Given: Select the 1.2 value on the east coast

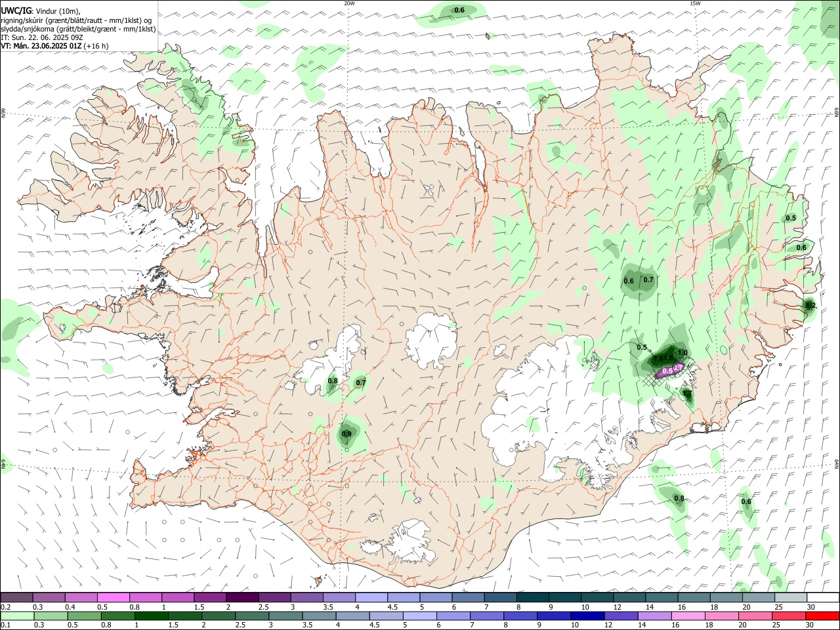Looking at the screenshot, I should click(x=810, y=305).
